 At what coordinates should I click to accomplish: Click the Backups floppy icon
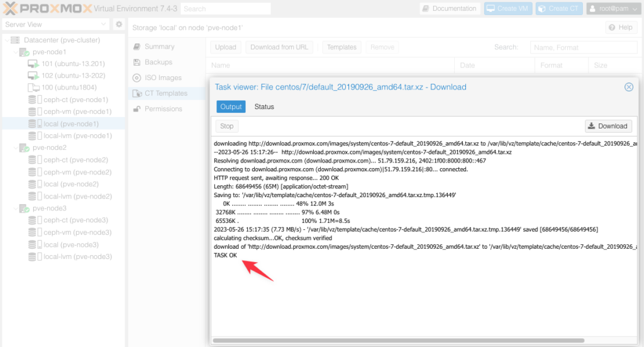tap(136, 62)
